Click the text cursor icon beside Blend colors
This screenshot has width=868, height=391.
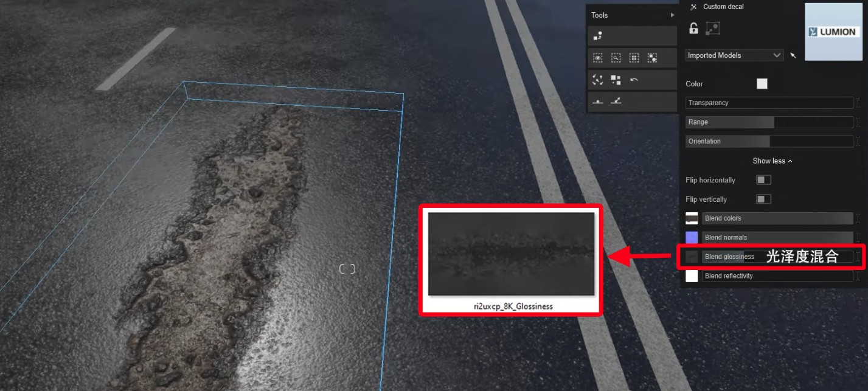pyautogui.click(x=858, y=218)
